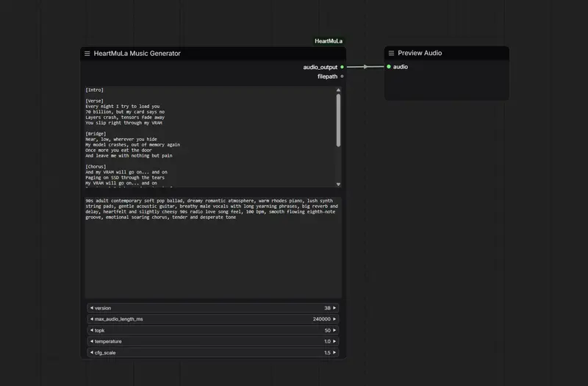This screenshot has height=386, width=588.
Task: Click the cfg_scale value 1.5
Action: point(327,353)
